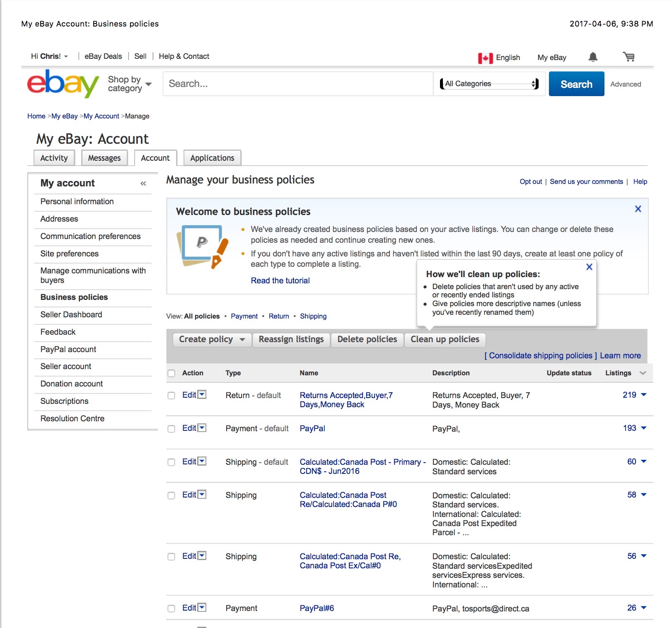This screenshot has height=628, width=672.
Task: Open the Shop by category dropdown
Action: pyautogui.click(x=130, y=84)
